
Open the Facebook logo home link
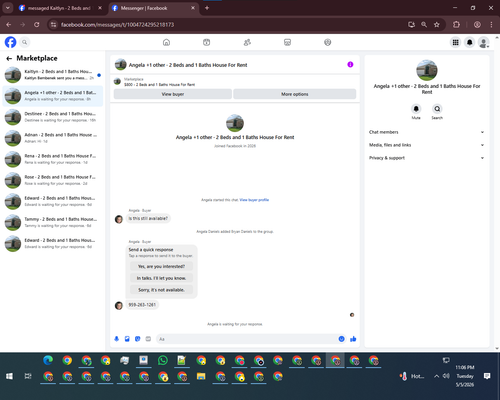tap(10, 42)
